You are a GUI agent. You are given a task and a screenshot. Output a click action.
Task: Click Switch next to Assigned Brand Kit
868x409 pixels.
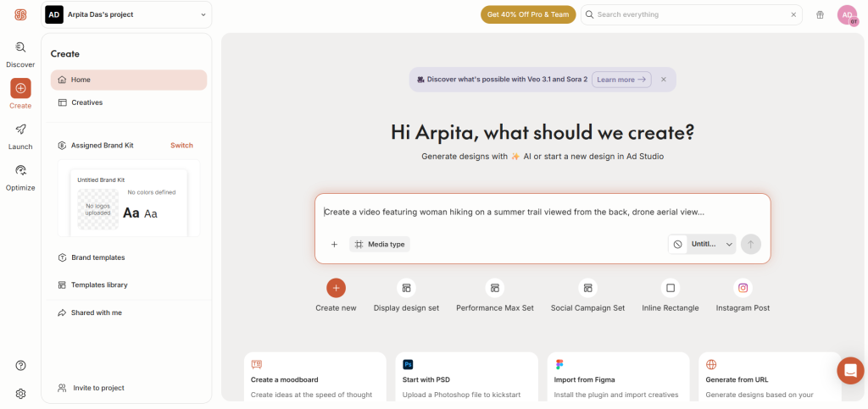point(181,146)
